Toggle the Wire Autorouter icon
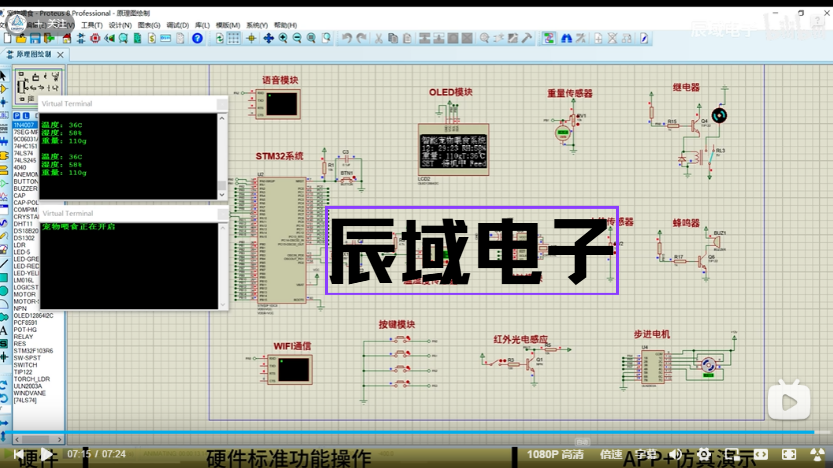This screenshot has height=468, width=833. click(548, 38)
